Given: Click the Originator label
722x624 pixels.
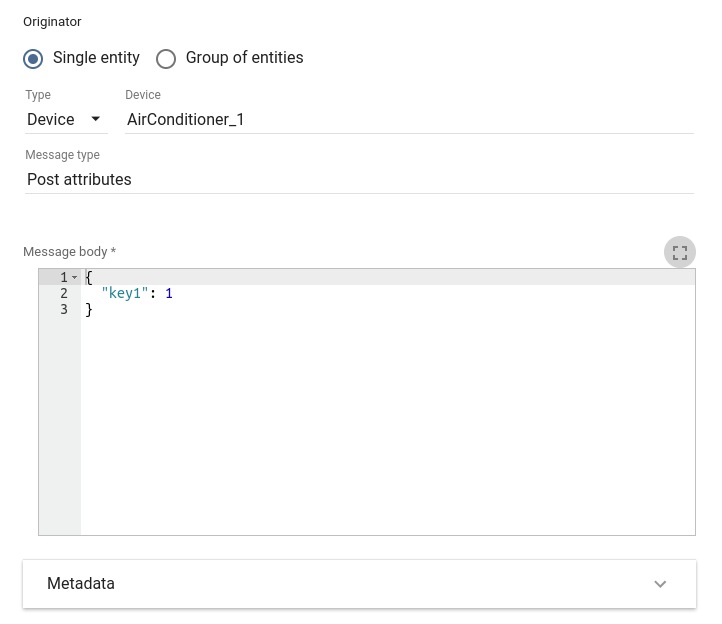Looking at the screenshot, I should click(x=52, y=22).
